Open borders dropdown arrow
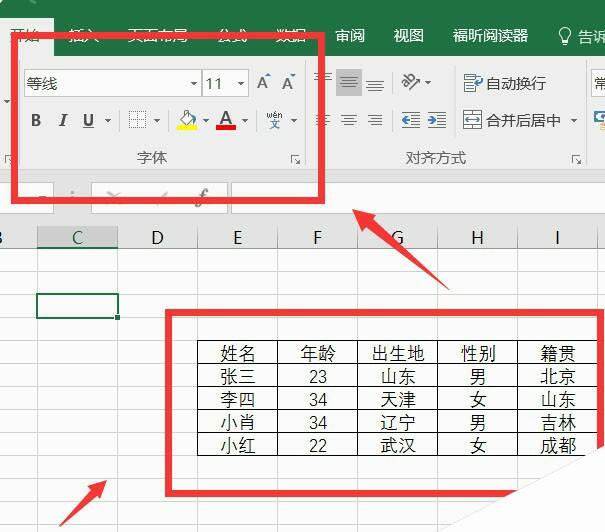605x532 pixels. (157, 121)
